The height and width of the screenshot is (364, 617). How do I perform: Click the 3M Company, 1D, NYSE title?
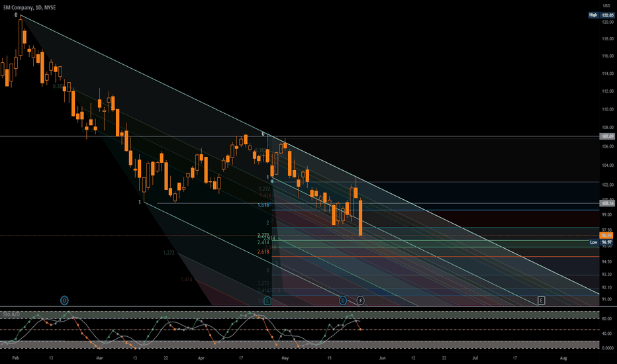[30, 7]
